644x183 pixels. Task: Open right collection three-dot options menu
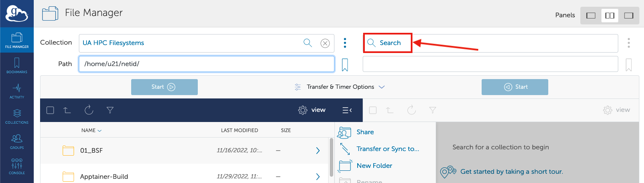[629, 43]
